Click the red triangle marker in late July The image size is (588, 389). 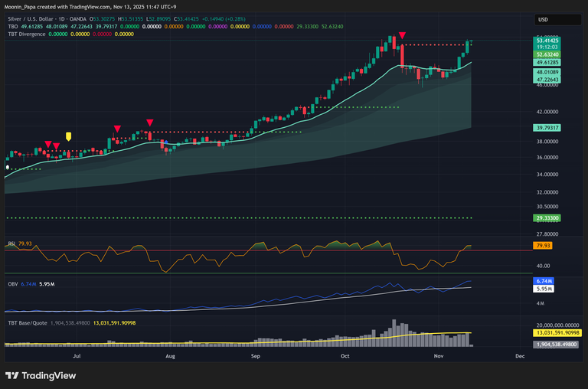click(x=150, y=123)
